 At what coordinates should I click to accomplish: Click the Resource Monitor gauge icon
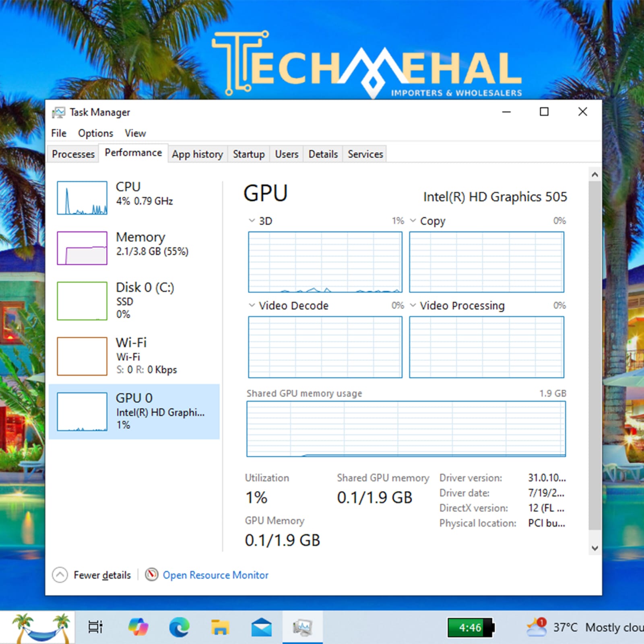[151, 574]
